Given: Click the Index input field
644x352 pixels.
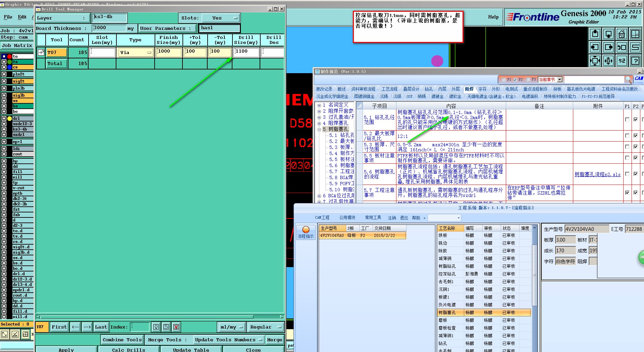Looking at the screenshot, I should (140, 327).
